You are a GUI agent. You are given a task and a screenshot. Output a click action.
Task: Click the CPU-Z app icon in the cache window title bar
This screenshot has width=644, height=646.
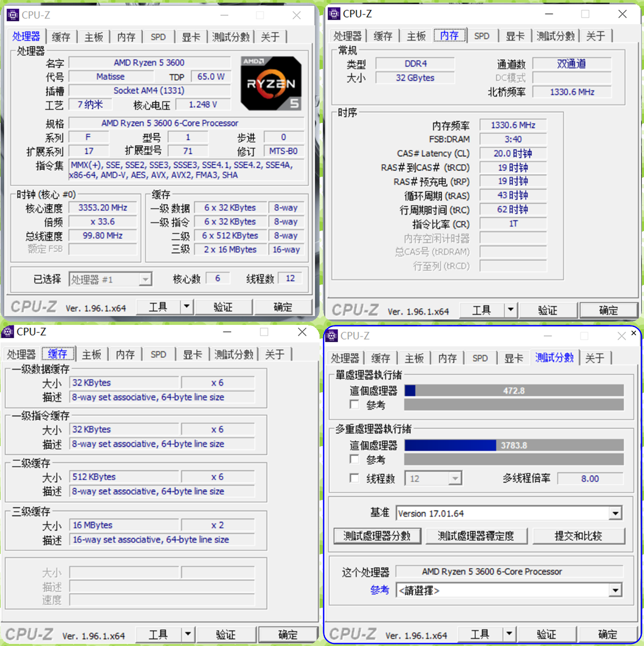pyautogui.click(x=8, y=332)
